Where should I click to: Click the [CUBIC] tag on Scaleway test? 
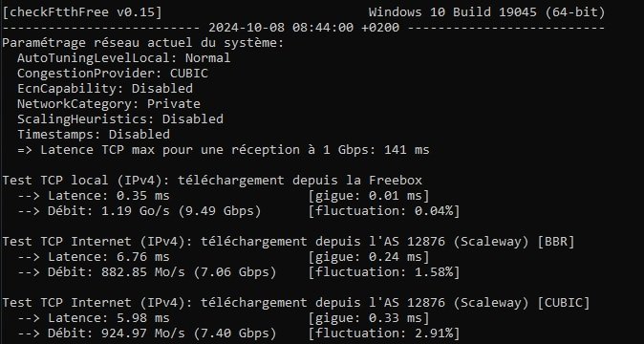tap(564, 303)
